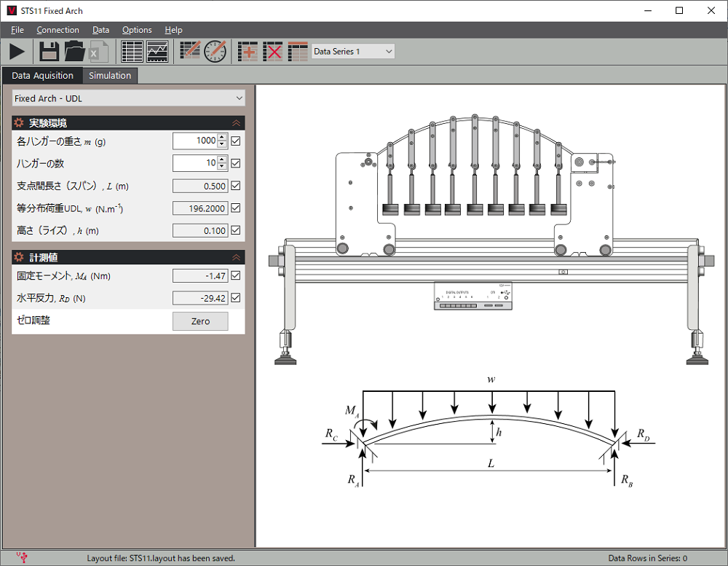Image resolution: width=728 pixels, height=566 pixels.
Task: Collapse the 実験環境 section
Action: 237,122
